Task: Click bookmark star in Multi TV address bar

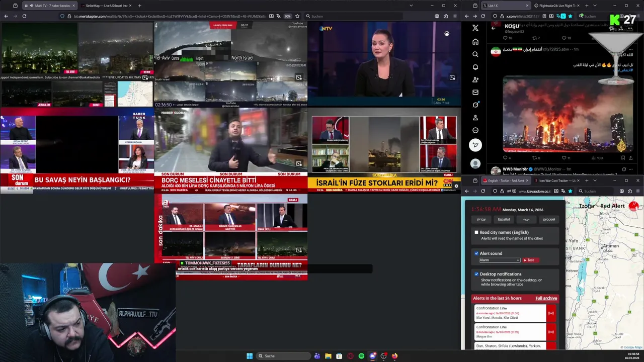Action: (297, 16)
